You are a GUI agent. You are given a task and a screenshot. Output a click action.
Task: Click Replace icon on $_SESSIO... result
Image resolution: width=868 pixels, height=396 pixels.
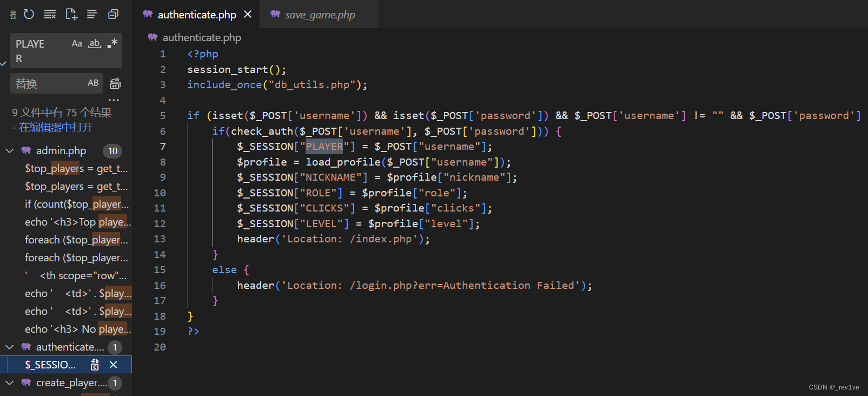click(95, 365)
